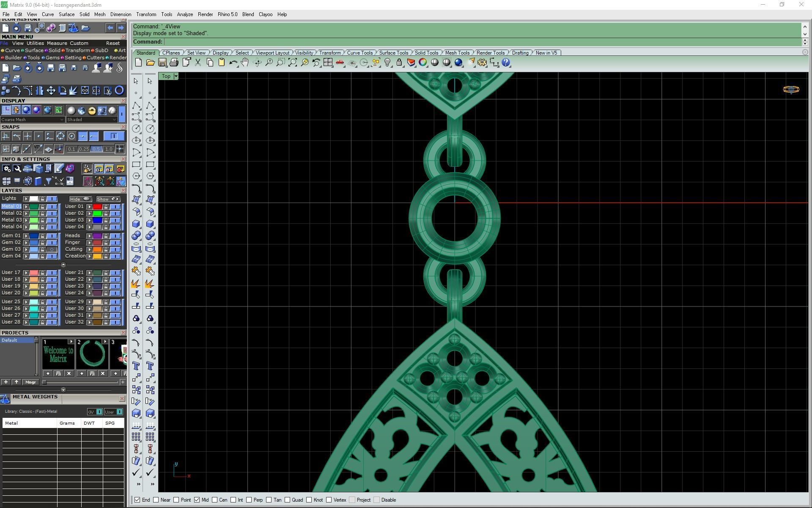Enable the Cen osnap checkbox
Screen dimensions: 812x508
(215, 500)
